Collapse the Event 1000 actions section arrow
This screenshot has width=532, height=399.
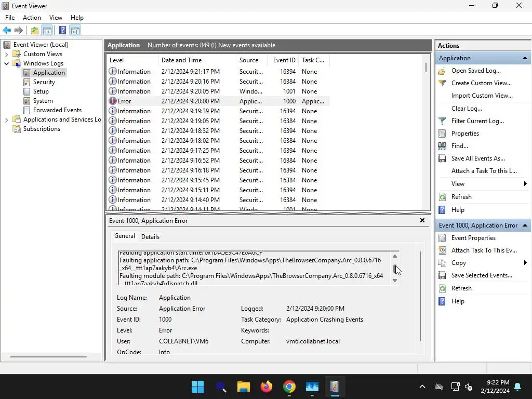coord(525,225)
